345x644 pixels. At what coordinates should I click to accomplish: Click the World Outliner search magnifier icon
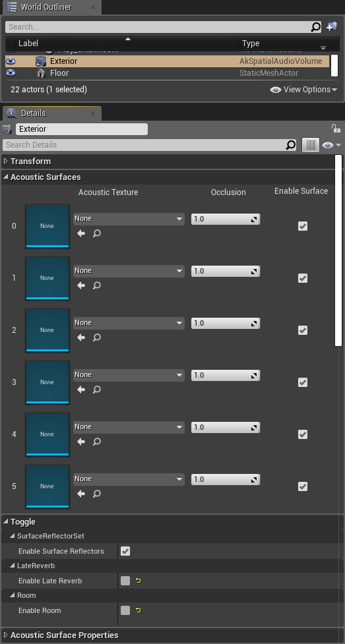coord(315,27)
